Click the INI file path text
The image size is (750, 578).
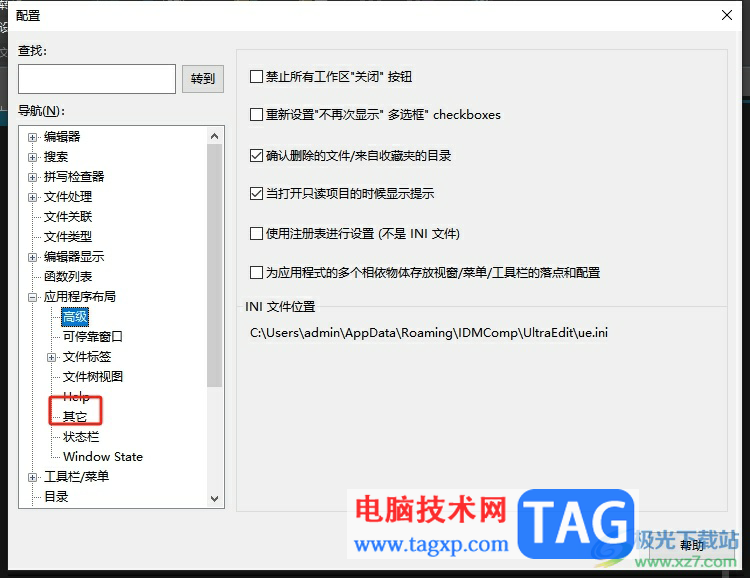pos(429,333)
